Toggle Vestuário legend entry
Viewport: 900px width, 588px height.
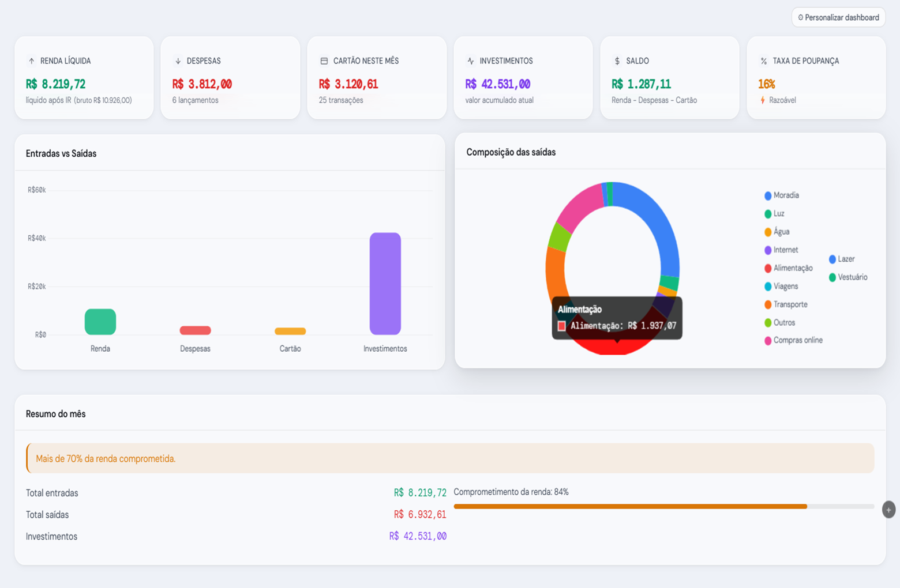(x=848, y=277)
